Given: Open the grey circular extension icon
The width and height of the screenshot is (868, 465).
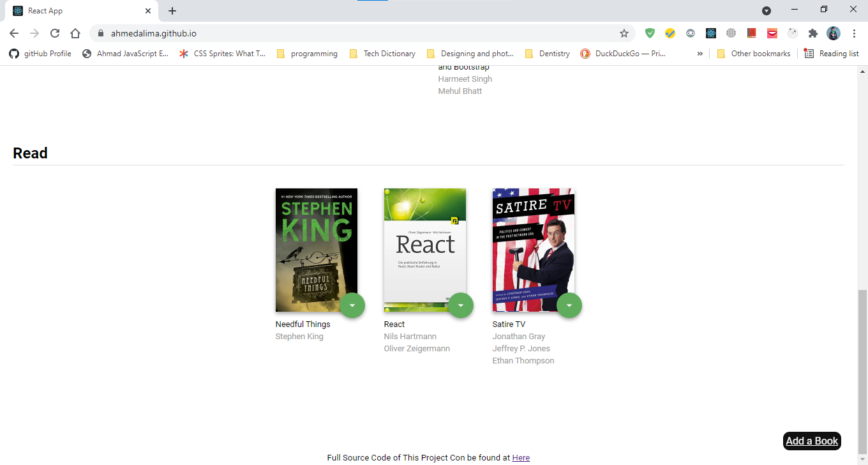Looking at the screenshot, I should click(793, 33).
